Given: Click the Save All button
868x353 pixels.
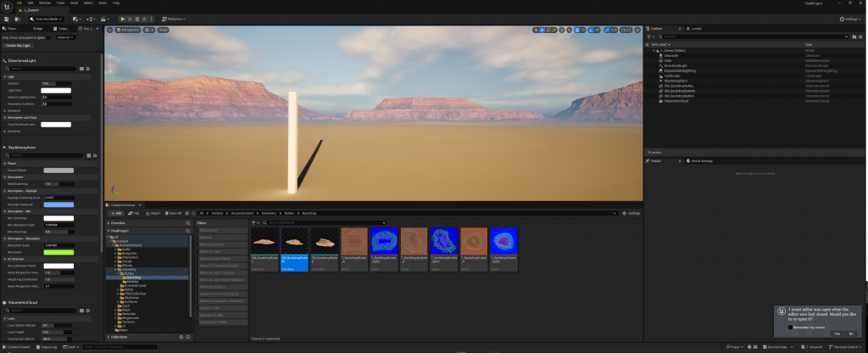Looking at the screenshot, I should tap(173, 213).
